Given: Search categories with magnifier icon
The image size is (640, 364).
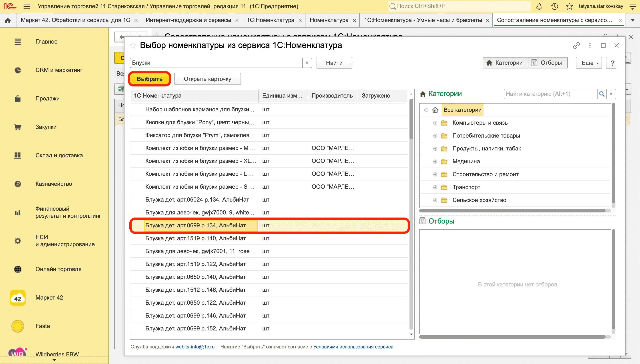Looking at the screenshot, I should pos(602,94).
